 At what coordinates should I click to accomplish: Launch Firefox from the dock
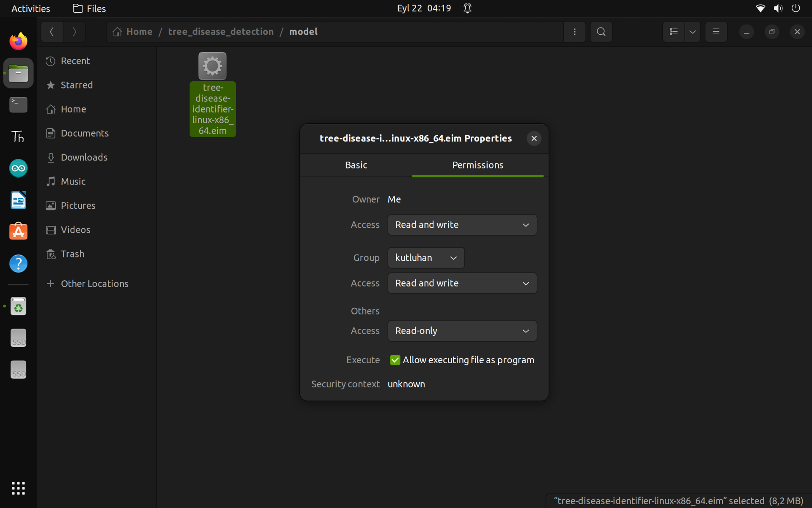tap(18, 41)
